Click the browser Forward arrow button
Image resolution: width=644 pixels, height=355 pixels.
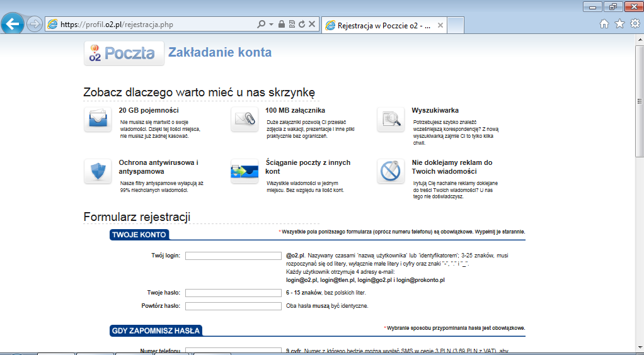coord(35,25)
